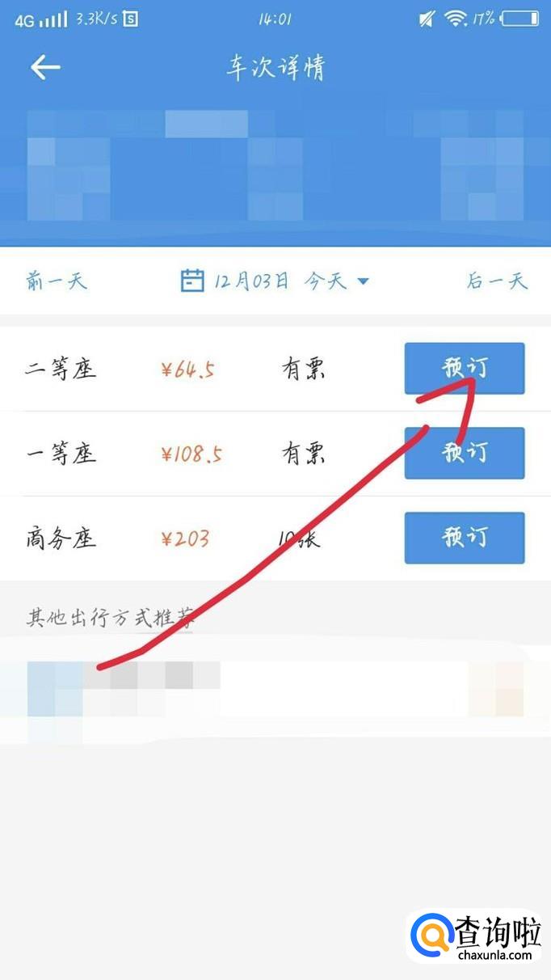Book 一等座 with 预订 button
The image size is (551, 980).
pos(465,453)
